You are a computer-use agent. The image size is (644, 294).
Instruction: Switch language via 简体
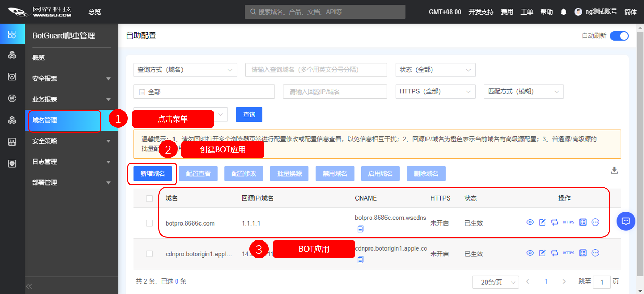[630, 12]
